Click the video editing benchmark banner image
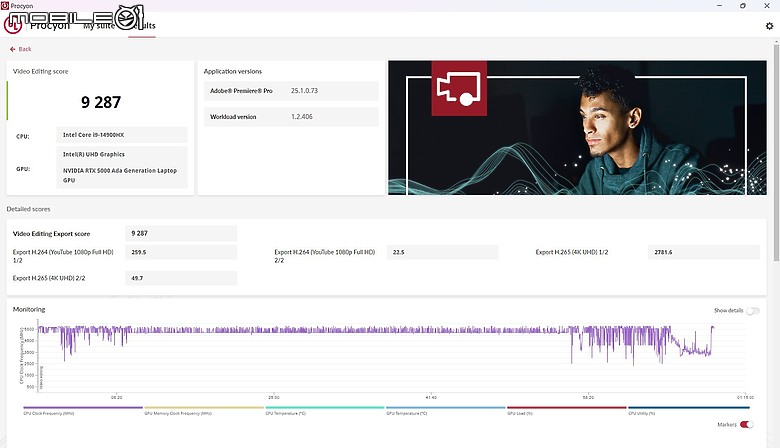This screenshot has height=448, width=780. tap(577, 128)
